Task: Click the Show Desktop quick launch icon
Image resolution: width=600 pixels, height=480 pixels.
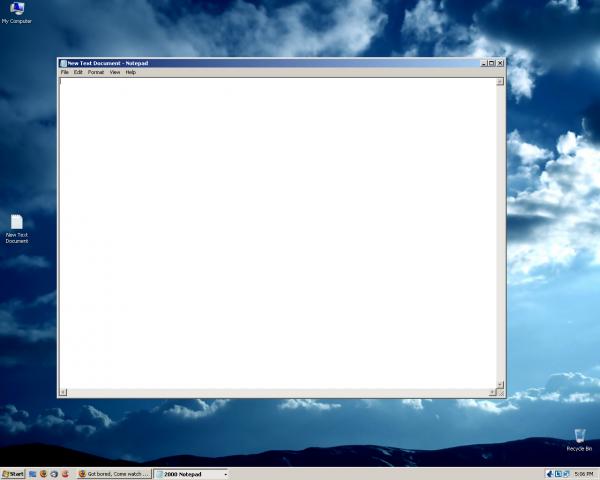Action: tap(33, 474)
